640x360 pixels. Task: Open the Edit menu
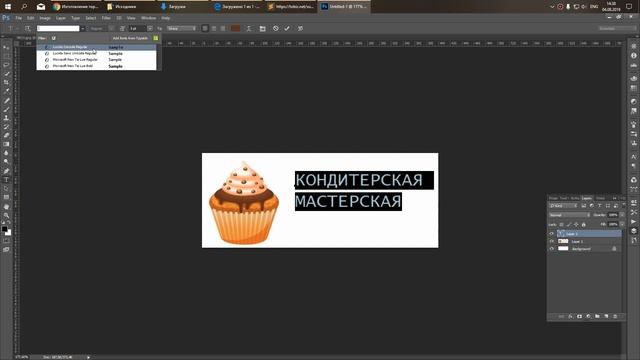pos(31,18)
